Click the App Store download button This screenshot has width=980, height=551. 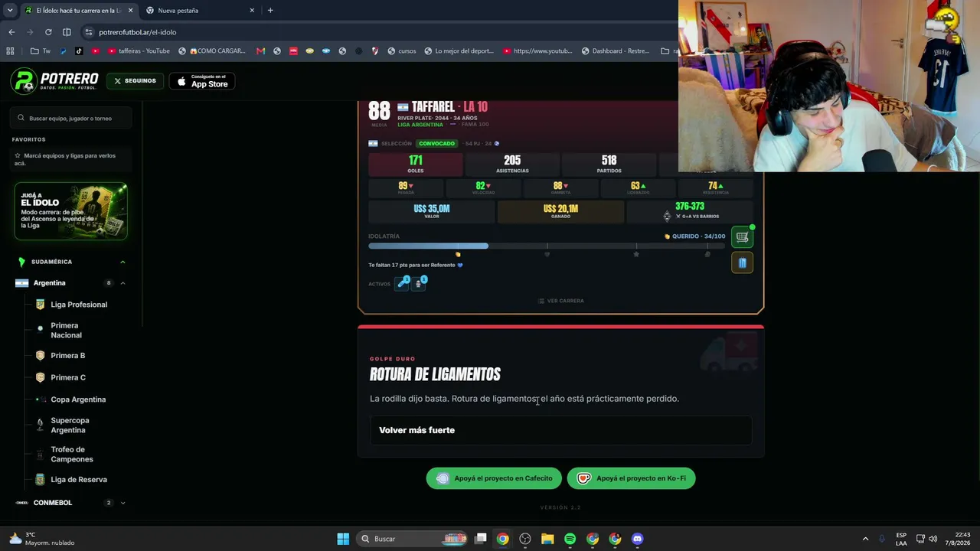coord(201,81)
